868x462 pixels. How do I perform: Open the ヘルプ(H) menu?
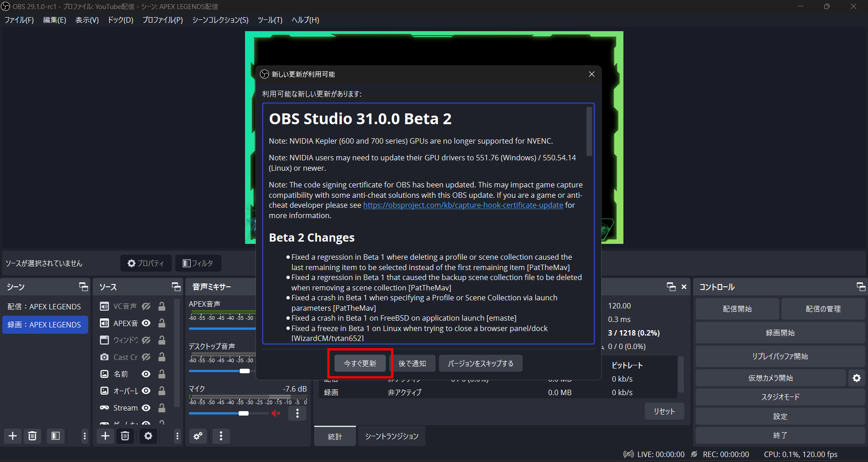(305, 20)
